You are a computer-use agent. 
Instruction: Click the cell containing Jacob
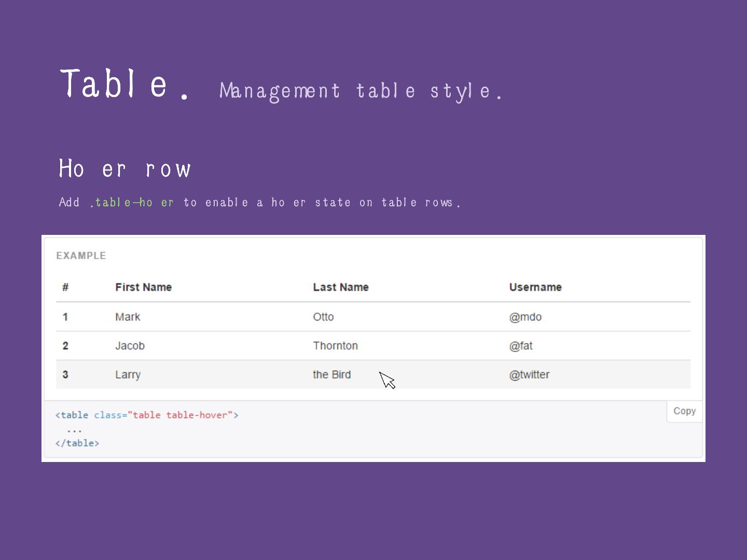(x=130, y=346)
